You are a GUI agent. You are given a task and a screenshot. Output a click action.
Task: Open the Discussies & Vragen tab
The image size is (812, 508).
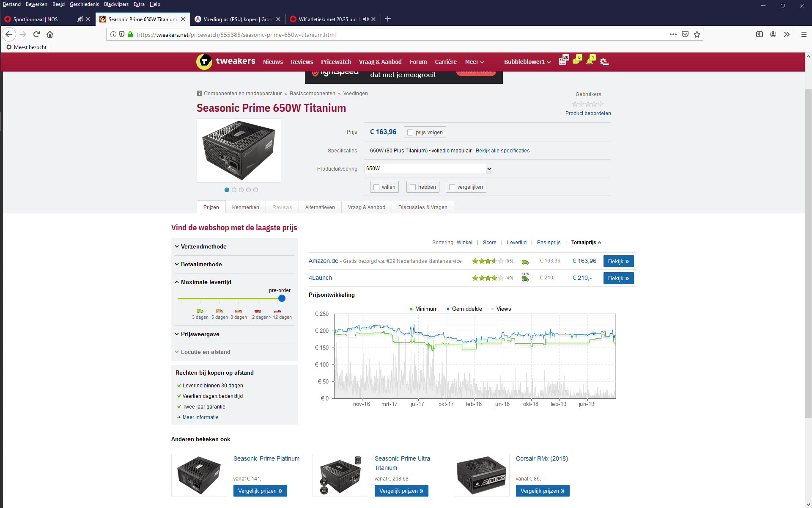pos(422,207)
